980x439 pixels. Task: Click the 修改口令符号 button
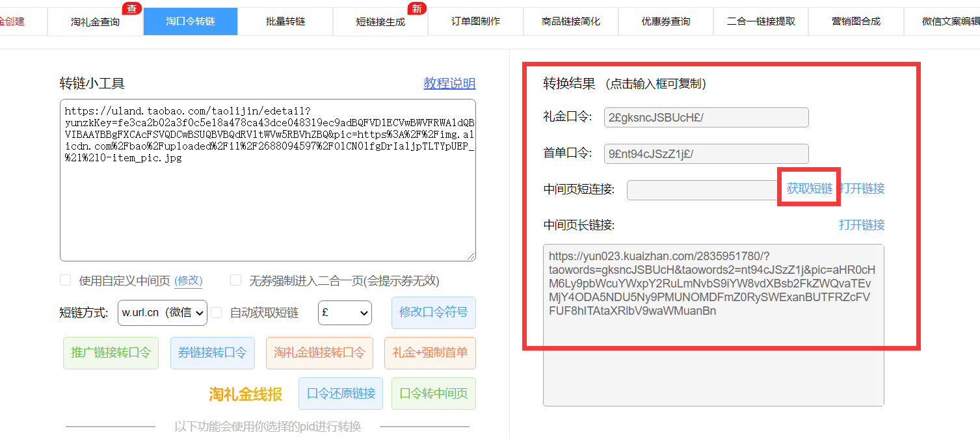[x=434, y=312]
